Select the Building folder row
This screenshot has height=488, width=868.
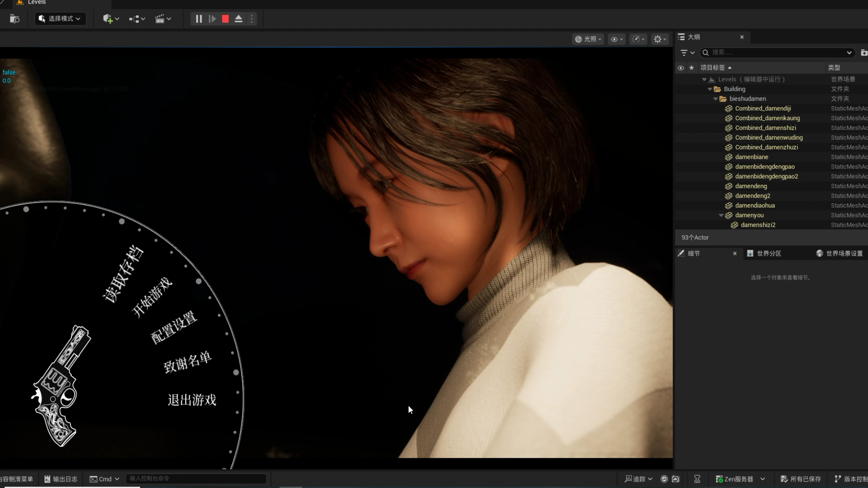pyautogui.click(x=771, y=89)
